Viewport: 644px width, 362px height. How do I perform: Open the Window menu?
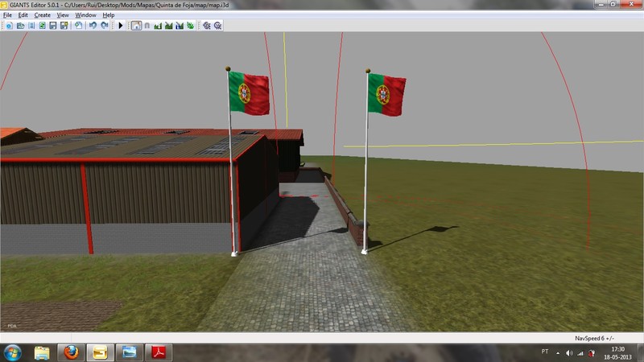pyautogui.click(x=85, y=15)
